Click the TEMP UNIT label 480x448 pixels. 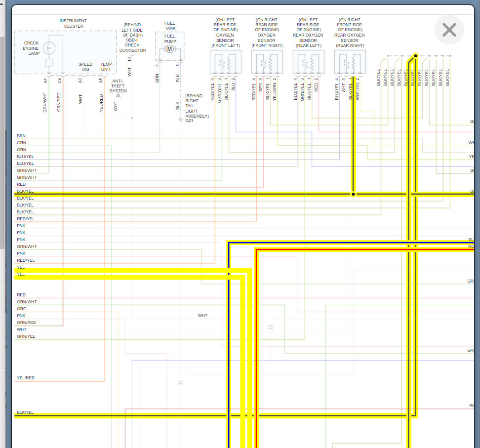point(106,67)
